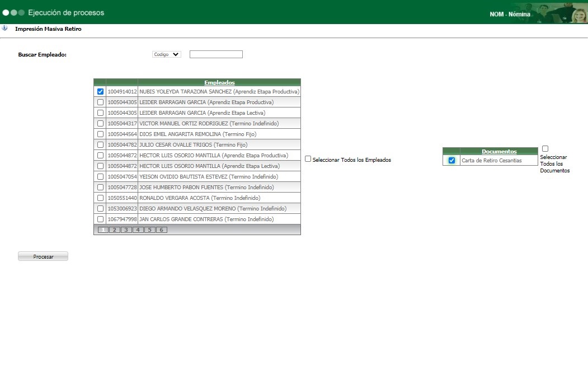
Task: Select YEISON OVIDIO BAUTISTA ESTEVEZ checkbox
Action: point(100,176)
